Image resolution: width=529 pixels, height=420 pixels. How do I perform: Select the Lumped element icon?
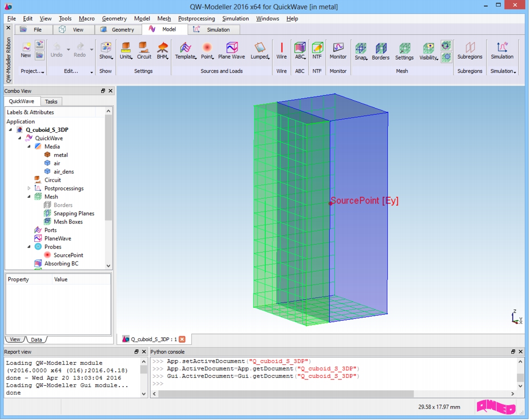click(x=260, y=51)
